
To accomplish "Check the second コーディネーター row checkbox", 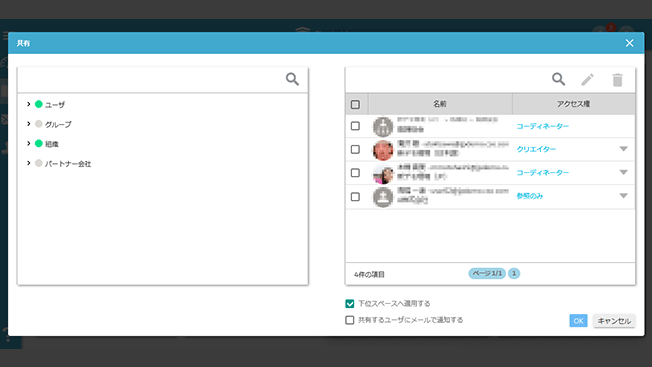I will point(355,172).
